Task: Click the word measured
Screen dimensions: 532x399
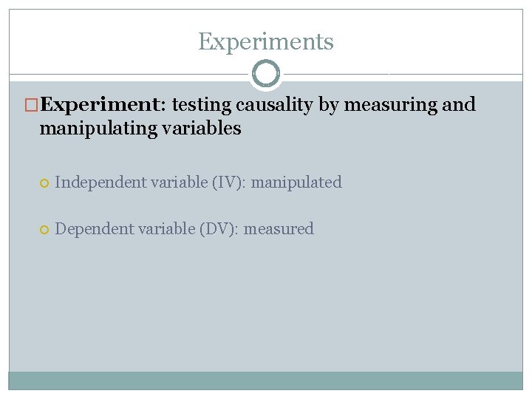Action: click(279, 229)
